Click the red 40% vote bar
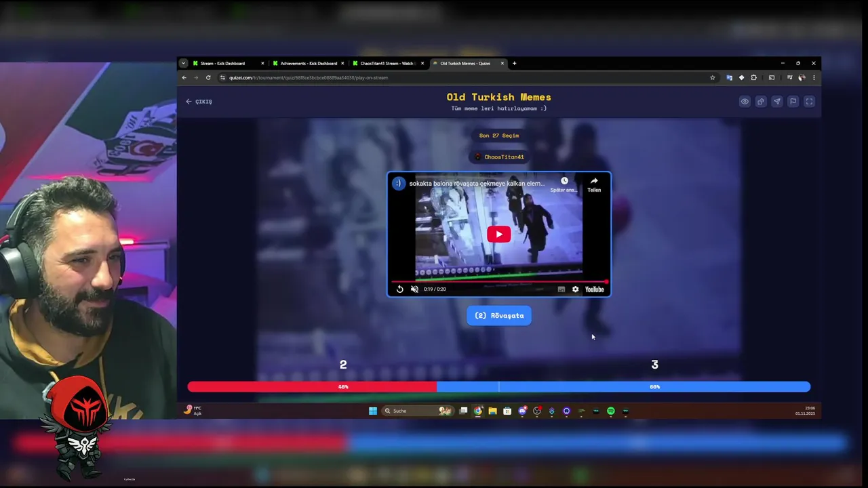The width and height of the screenshot is (868, 488). click(x=312, y=387)
